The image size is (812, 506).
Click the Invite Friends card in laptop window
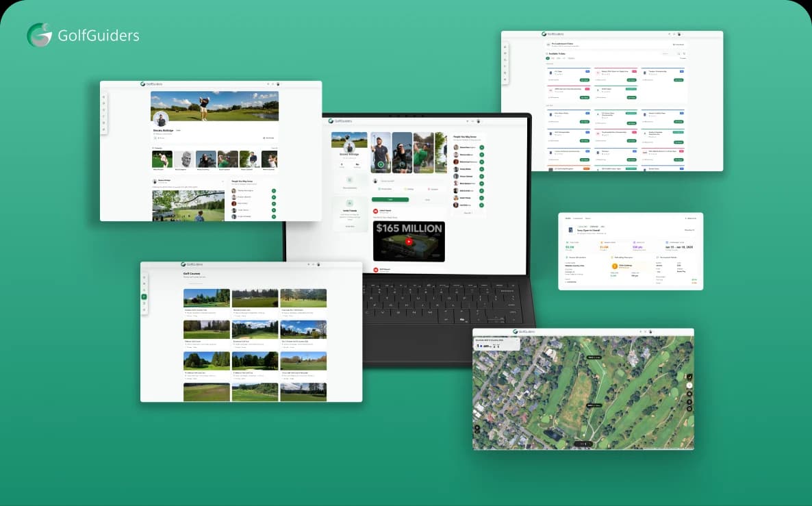coord(350,214)
